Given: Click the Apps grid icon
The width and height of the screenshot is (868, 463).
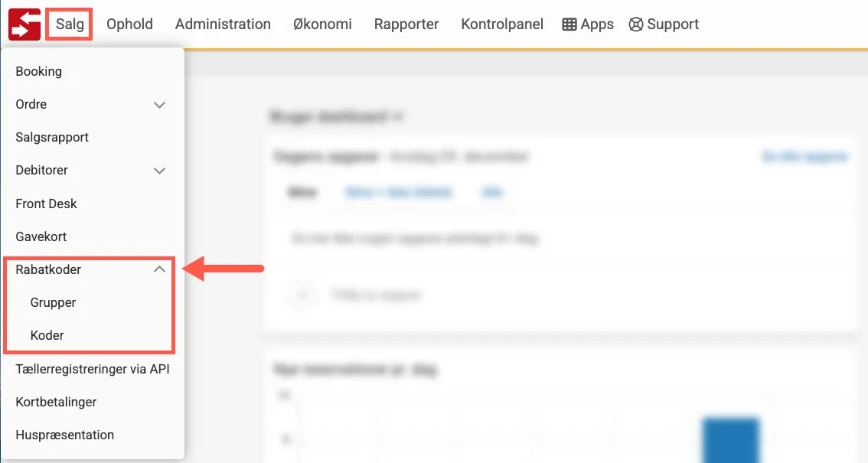Looking at the screenshot, I should click(569, 24).
